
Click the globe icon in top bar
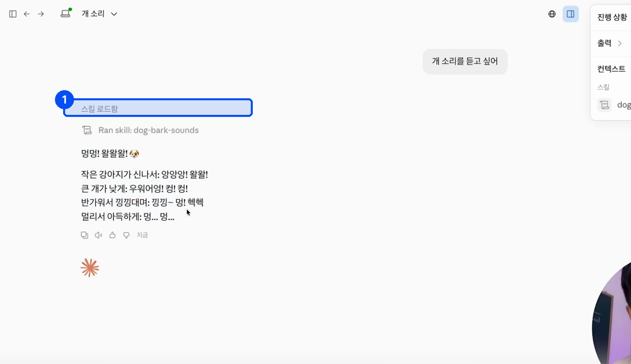[552, 14]
